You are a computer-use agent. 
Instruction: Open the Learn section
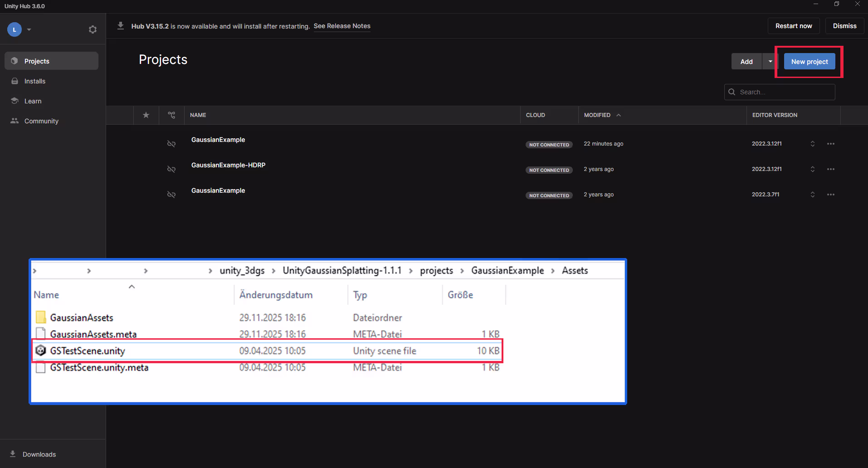(x=33, y=101)
